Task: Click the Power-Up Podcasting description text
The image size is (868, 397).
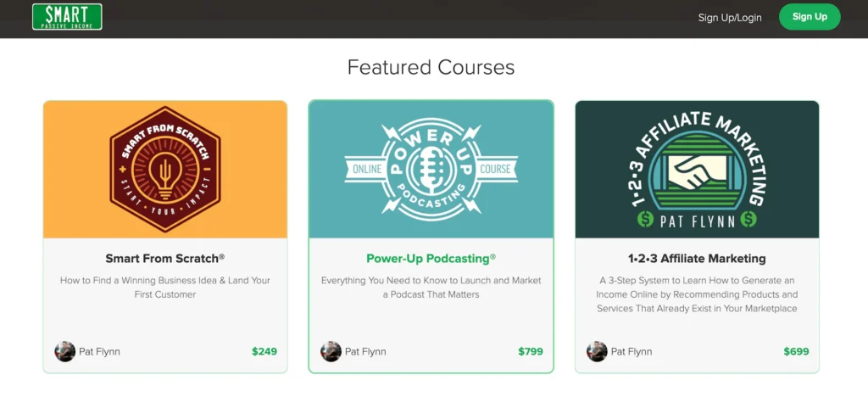Action: point(431,288)
